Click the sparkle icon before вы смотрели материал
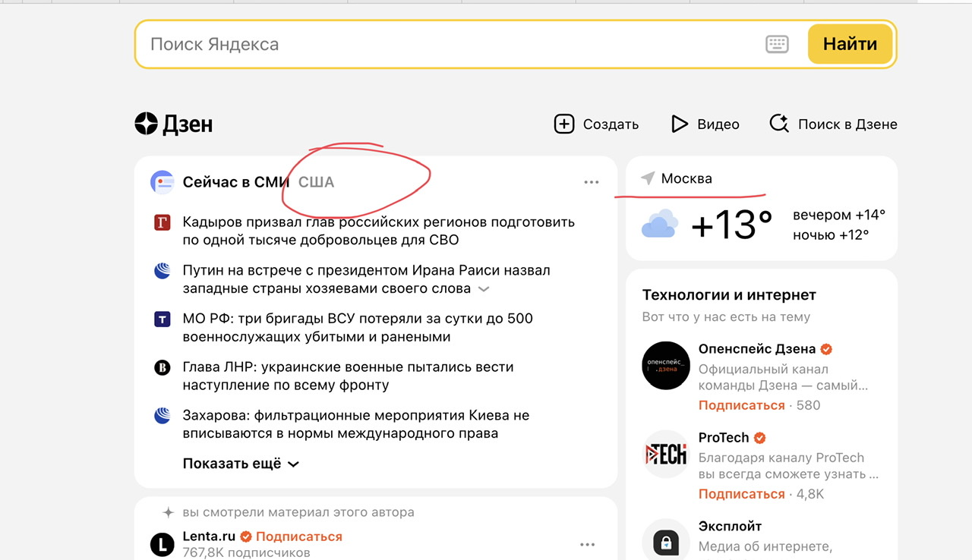 point(169,512)
